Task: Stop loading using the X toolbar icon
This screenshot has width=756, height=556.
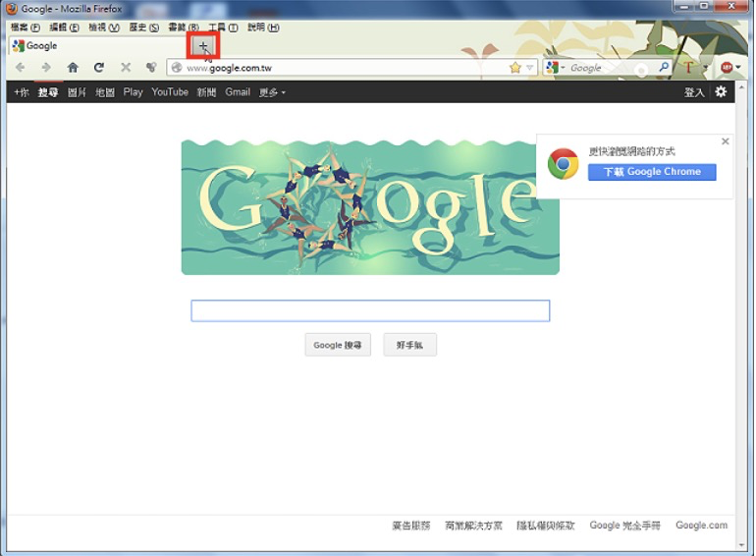Action: click(126, 68)
